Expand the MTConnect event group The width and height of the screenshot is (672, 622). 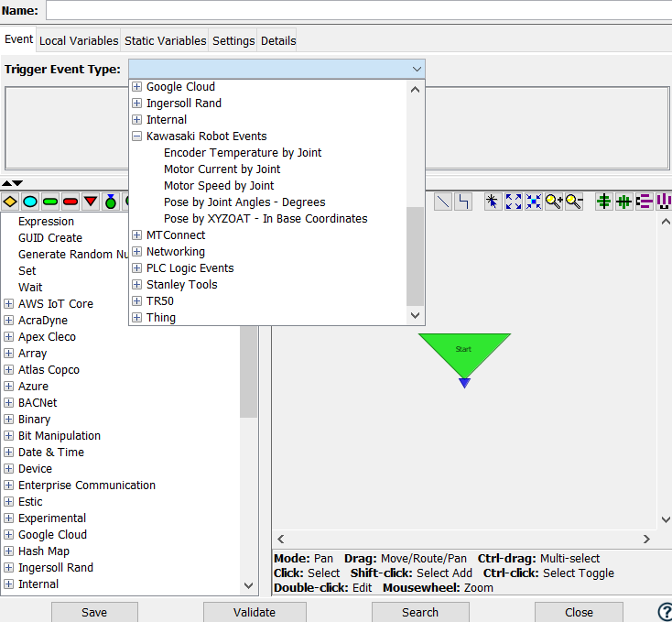tap(136, 235)
